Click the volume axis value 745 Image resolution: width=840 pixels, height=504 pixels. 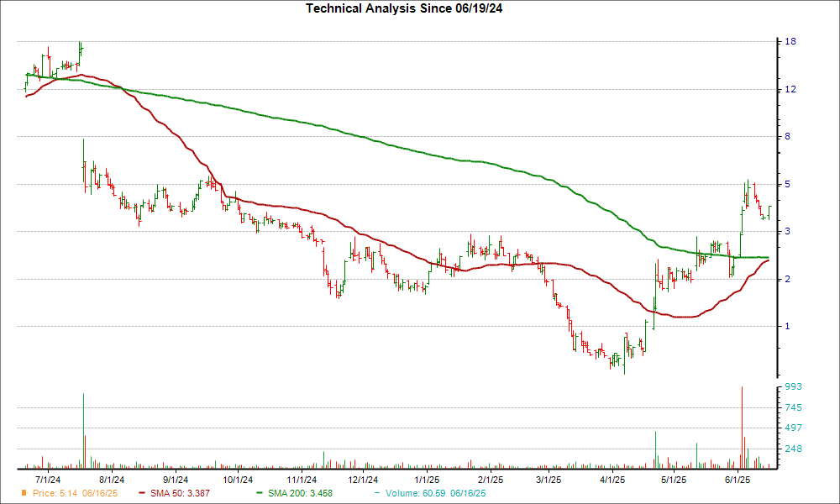[x=794, y=407]
